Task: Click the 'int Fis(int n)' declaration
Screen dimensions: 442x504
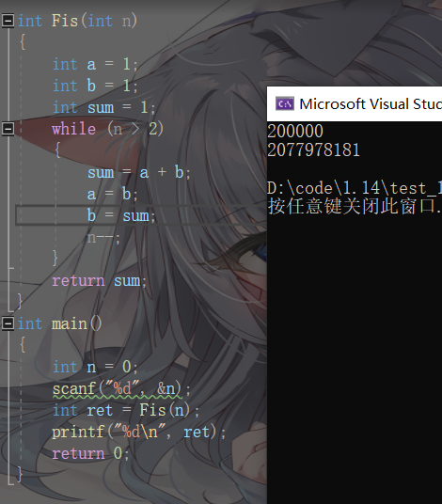Action: (77, 21)
